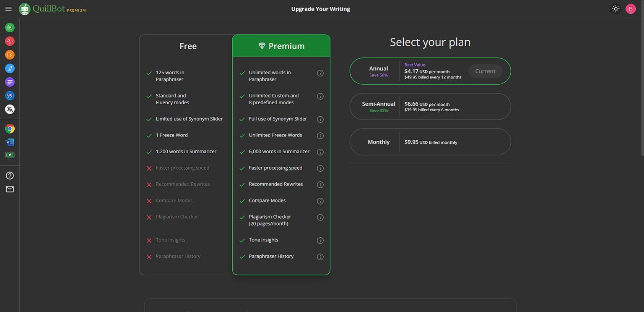Screen dimensions: 644x312
Task: Click the Word extension icon
Action: (x=10, y=142)
